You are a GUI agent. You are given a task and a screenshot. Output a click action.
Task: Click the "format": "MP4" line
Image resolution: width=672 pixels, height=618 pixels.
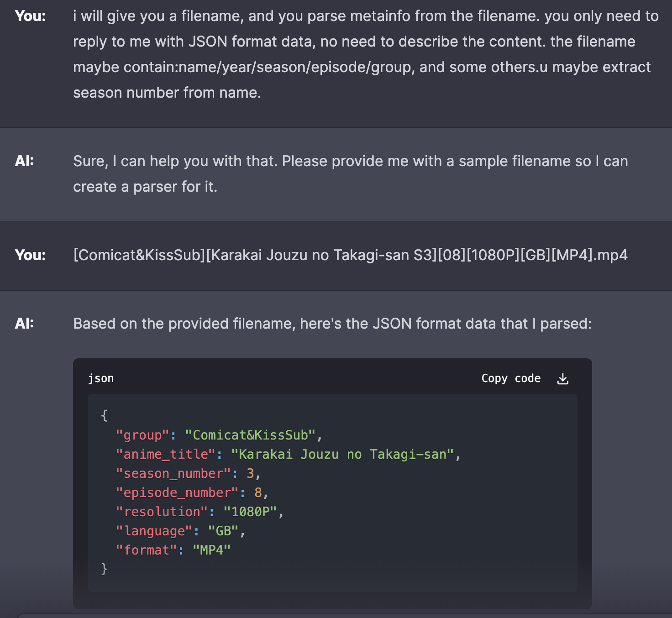click(173, 550)
